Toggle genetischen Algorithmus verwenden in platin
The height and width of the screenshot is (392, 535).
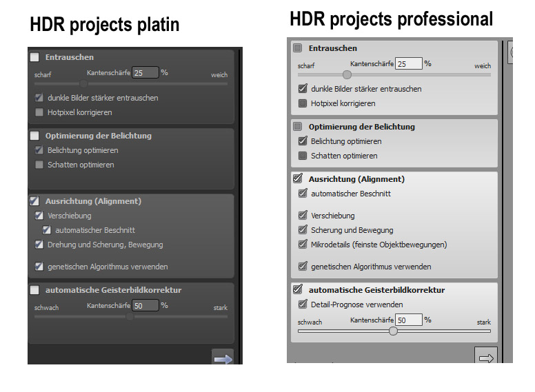[x=39, y=266]
